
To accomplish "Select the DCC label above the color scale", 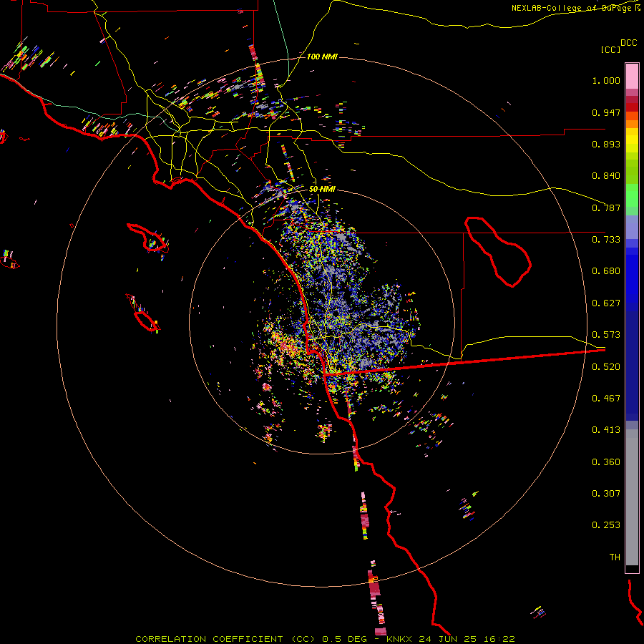I will pos(628,43).
